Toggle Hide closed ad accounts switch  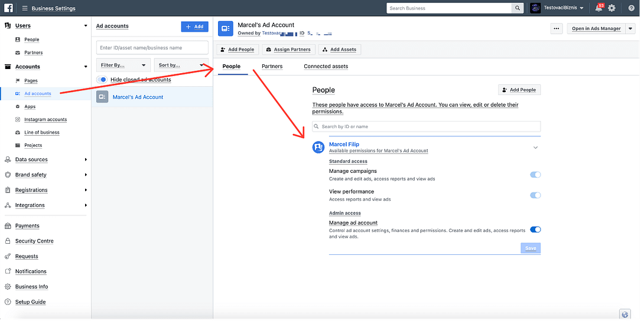pos(102,80)
